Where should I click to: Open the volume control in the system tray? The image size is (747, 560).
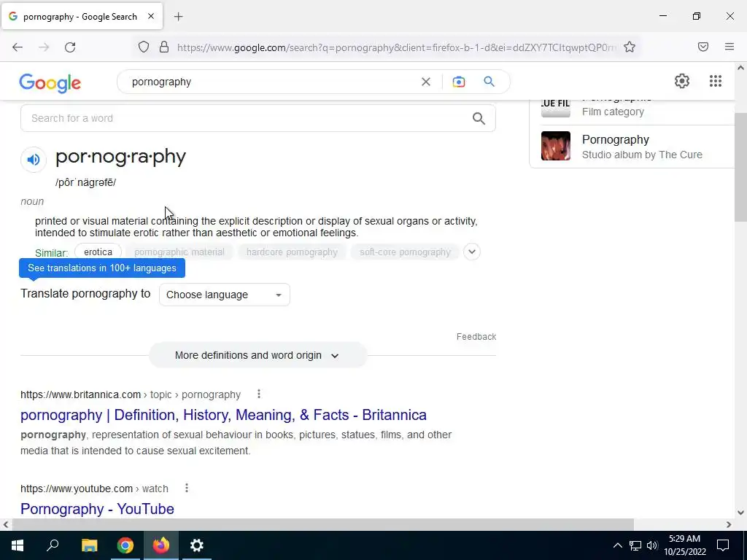tap(652, 545)
